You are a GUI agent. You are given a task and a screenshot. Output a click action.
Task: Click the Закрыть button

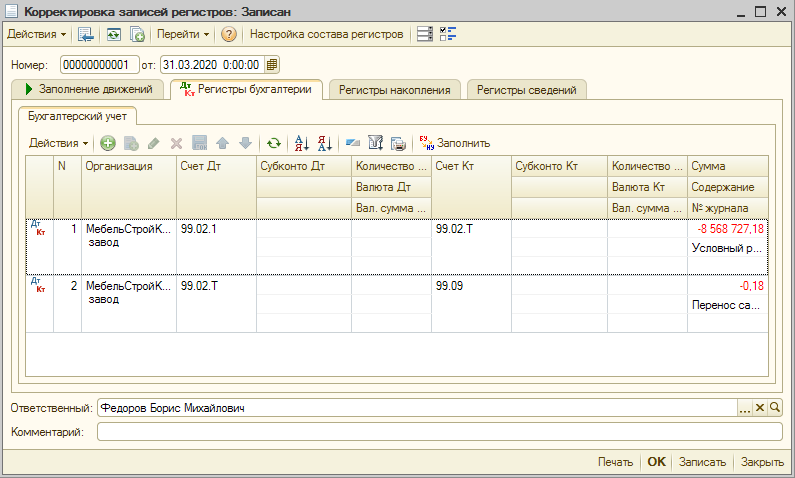[762, 462]
